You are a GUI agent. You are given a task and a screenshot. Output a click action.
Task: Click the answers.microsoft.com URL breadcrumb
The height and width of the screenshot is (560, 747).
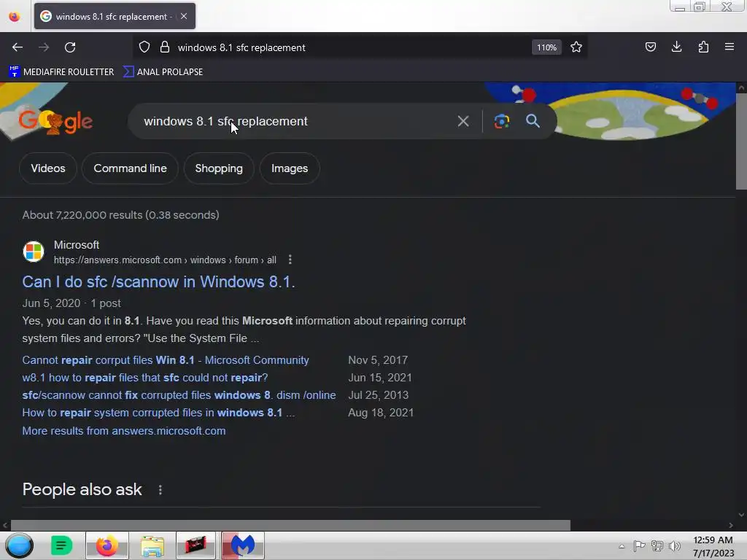(165, 260)
